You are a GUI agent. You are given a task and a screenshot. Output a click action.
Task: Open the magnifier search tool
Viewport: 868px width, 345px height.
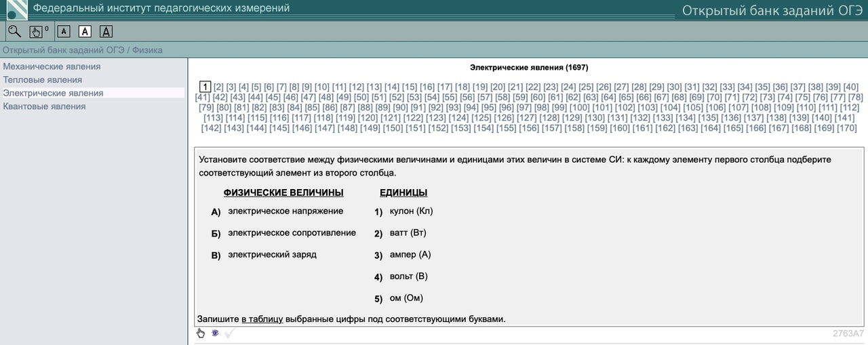(x=14, y=31)
